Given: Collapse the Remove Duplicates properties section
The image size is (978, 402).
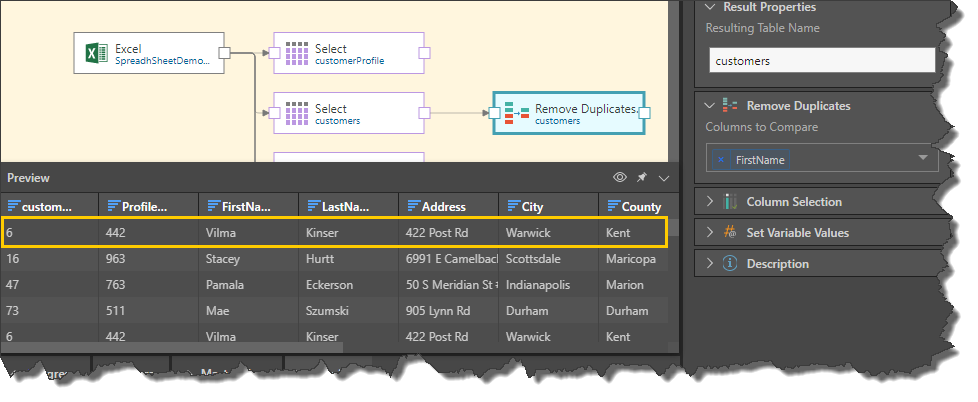Looking at the screenshot, I should point(710,105).
